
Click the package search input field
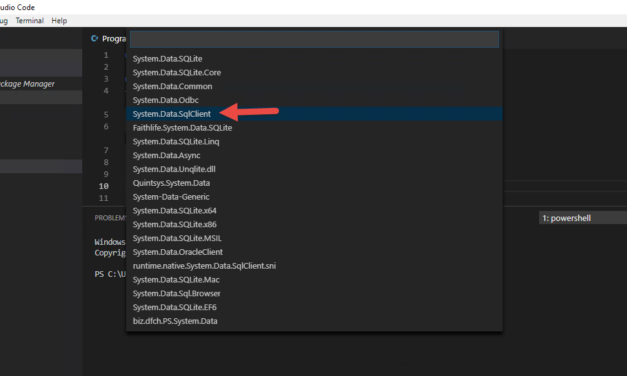(314, 39)
